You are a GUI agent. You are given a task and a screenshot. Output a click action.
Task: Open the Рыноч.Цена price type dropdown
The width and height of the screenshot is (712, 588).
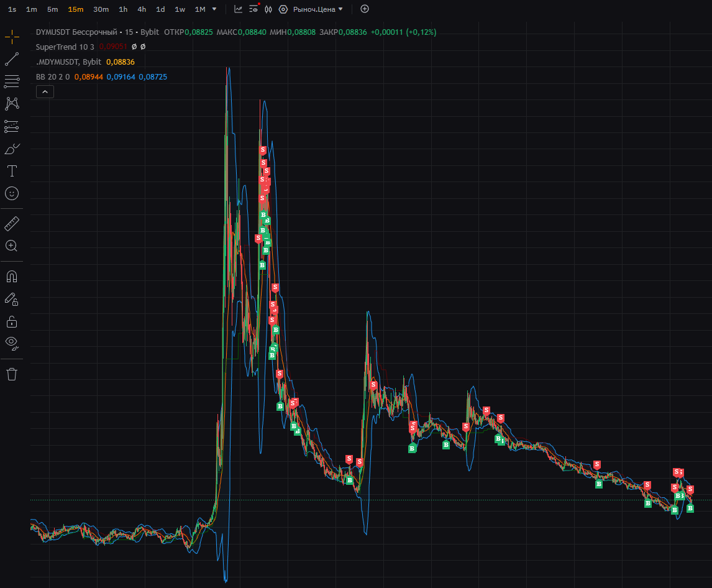click(318, 9)
